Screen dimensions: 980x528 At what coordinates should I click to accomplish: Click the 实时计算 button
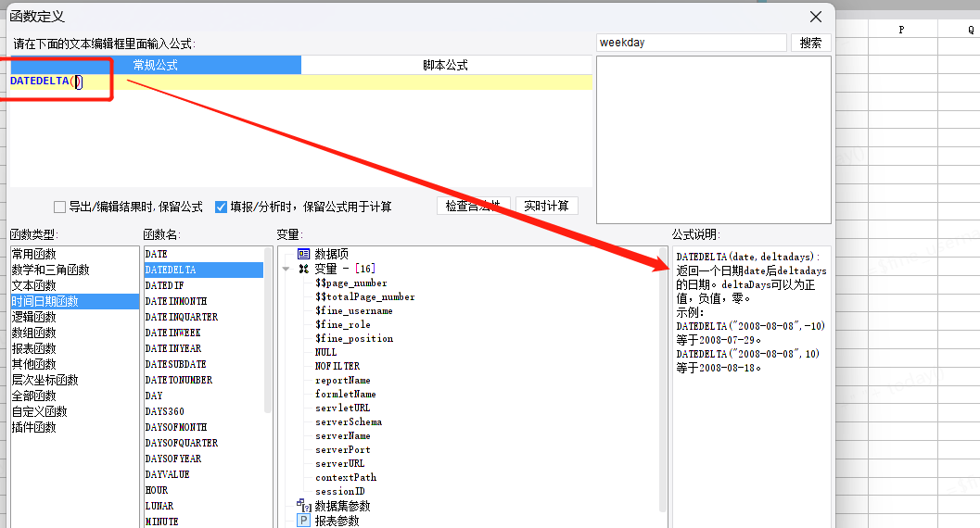(547, 206)
